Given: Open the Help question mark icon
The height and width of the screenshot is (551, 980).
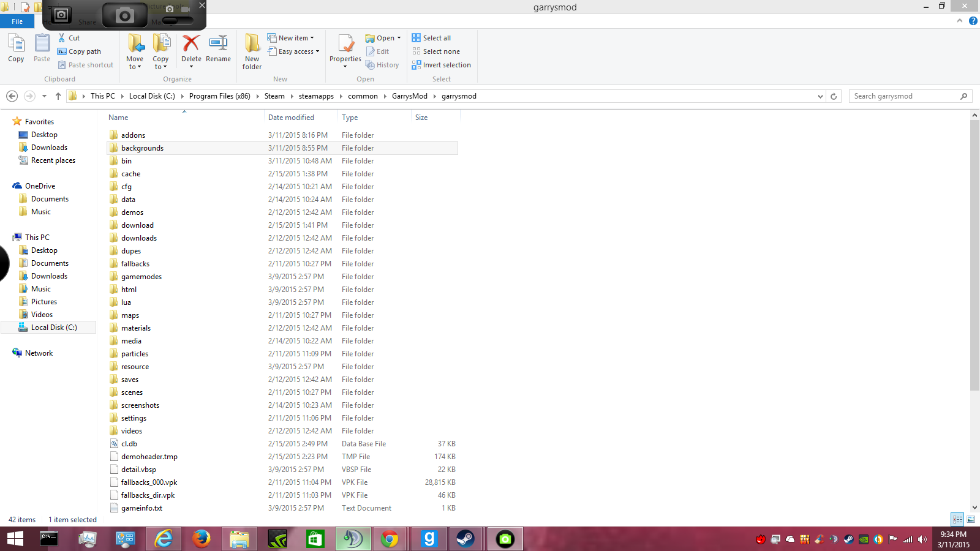Looking at the screenshot, I should click(973, 21).
